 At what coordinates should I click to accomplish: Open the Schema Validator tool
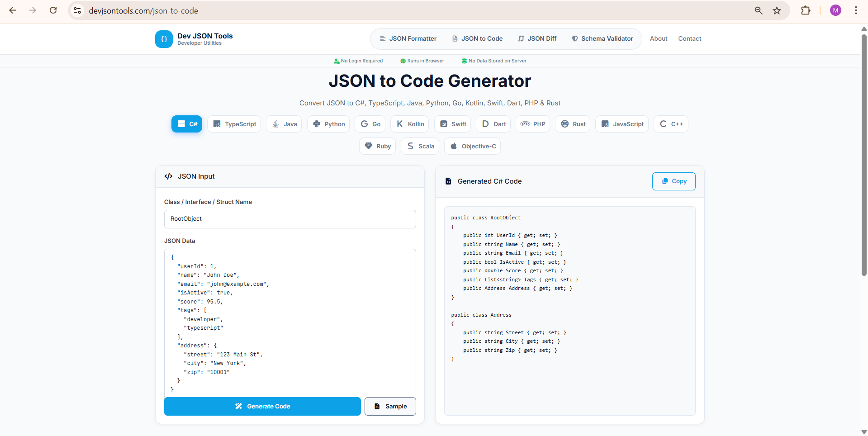pyautogui.click(x=602, y=38)
